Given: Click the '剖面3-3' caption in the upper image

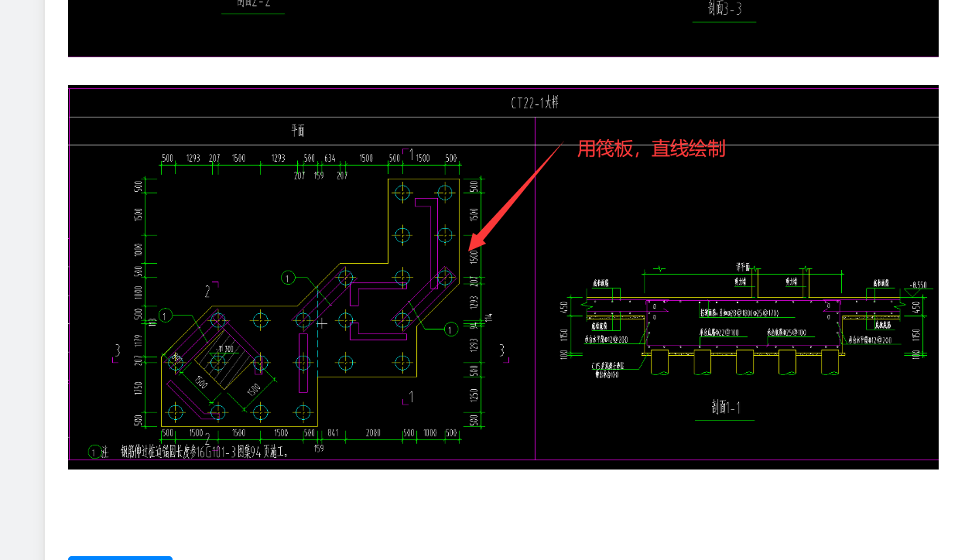Looking at the screenshot, I should [x=724, y=9].
